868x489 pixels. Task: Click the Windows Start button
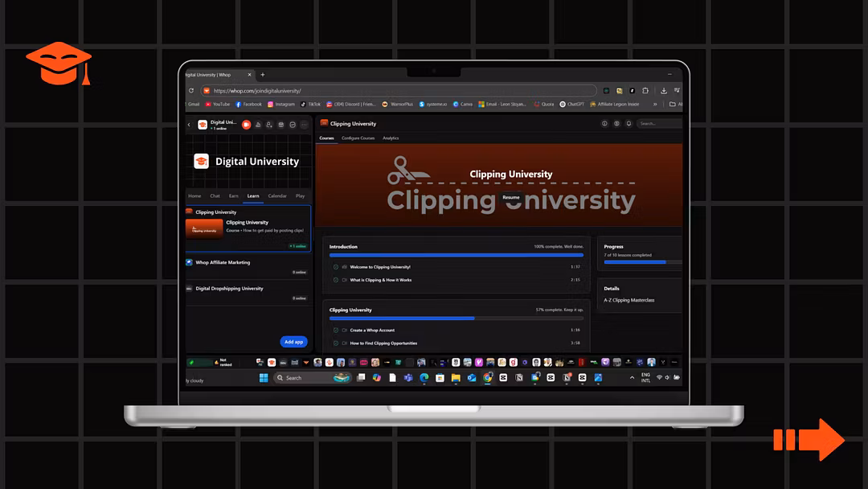point(264,378)
